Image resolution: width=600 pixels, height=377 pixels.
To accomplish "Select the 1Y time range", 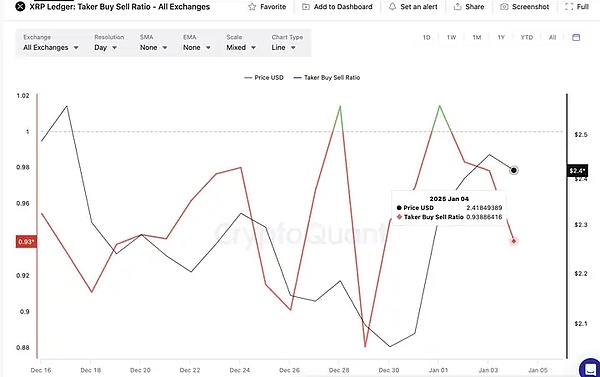I will coord(501,38).
